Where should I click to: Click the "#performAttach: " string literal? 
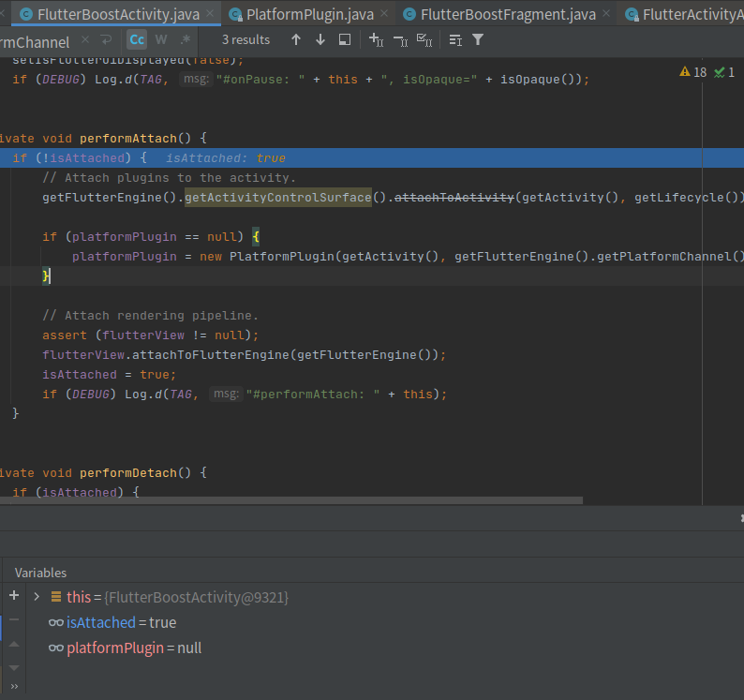pyautogui.click(x=313, y=395)
